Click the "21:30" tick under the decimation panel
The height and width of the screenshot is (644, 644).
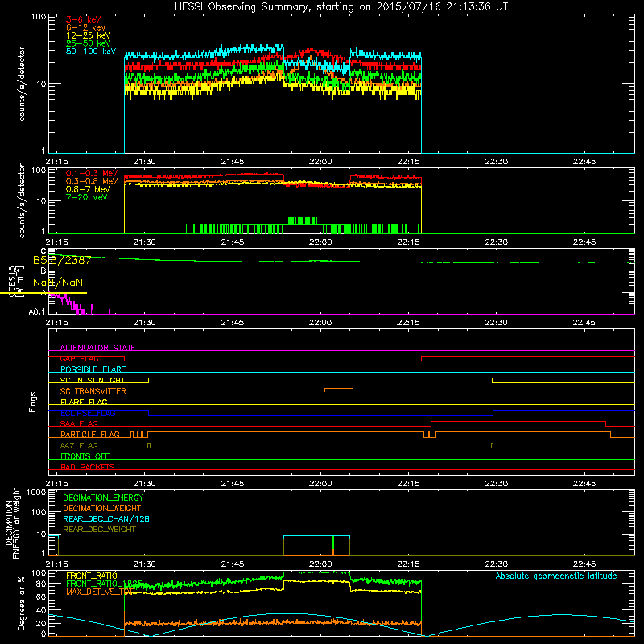click(x=145, y=564)
